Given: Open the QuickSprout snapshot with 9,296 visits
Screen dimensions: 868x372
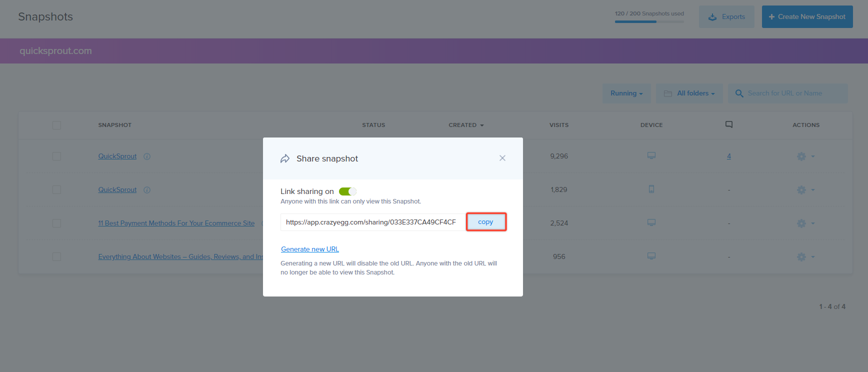Looking at the screenshot, I should 117,156.
